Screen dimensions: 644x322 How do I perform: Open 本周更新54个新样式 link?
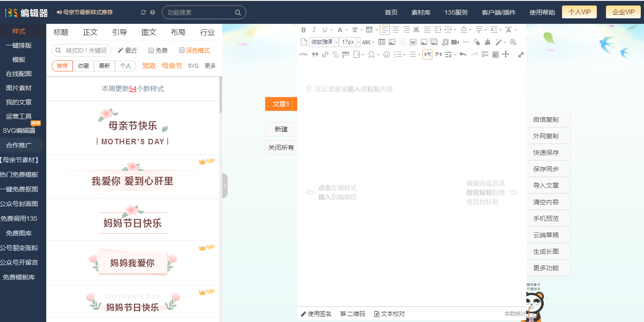(x=133, y=88)
